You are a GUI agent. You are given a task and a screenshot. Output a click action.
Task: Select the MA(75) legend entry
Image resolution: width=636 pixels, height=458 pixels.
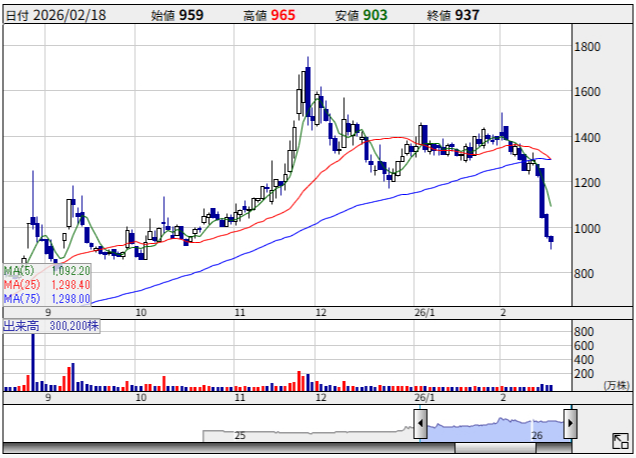(x=47, y=298)
